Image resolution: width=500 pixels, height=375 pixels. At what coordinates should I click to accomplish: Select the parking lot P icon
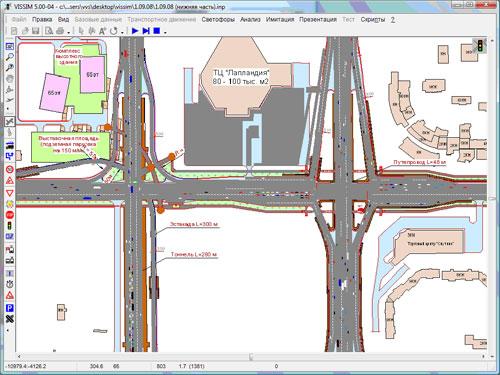(10, 308)
